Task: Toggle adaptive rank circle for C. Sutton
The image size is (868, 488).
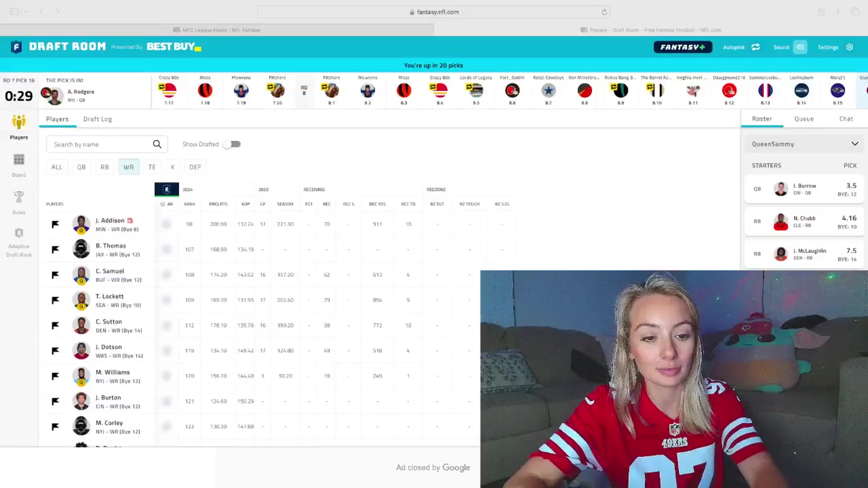Action: (x=166, y=325)
